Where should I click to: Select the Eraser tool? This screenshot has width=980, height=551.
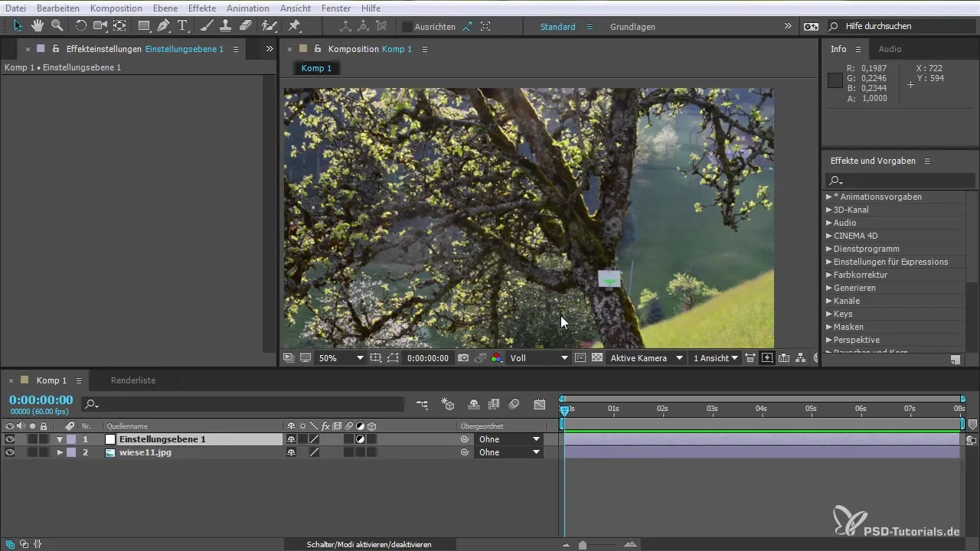[x=246, y=26]
